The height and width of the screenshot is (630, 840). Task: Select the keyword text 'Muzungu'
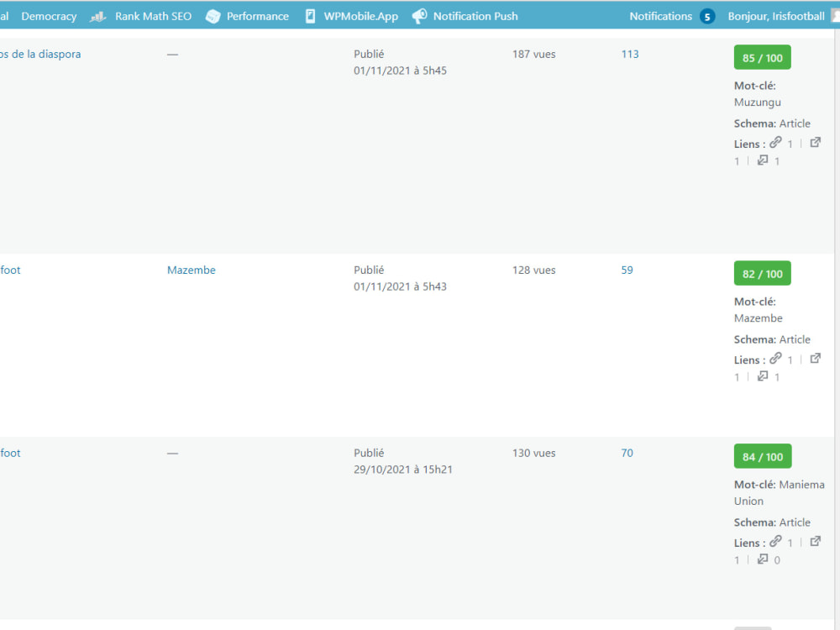pyautogui.click(x=758, y=102)
